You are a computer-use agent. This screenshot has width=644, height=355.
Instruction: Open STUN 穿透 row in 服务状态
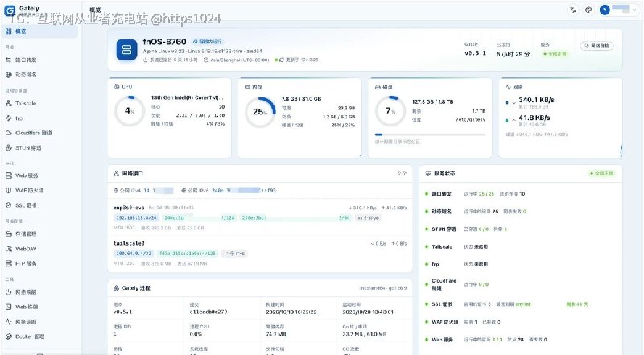coord(520,229)
